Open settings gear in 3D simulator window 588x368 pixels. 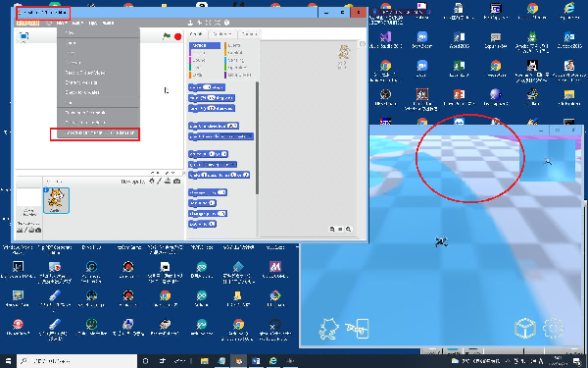coord(554,328)
